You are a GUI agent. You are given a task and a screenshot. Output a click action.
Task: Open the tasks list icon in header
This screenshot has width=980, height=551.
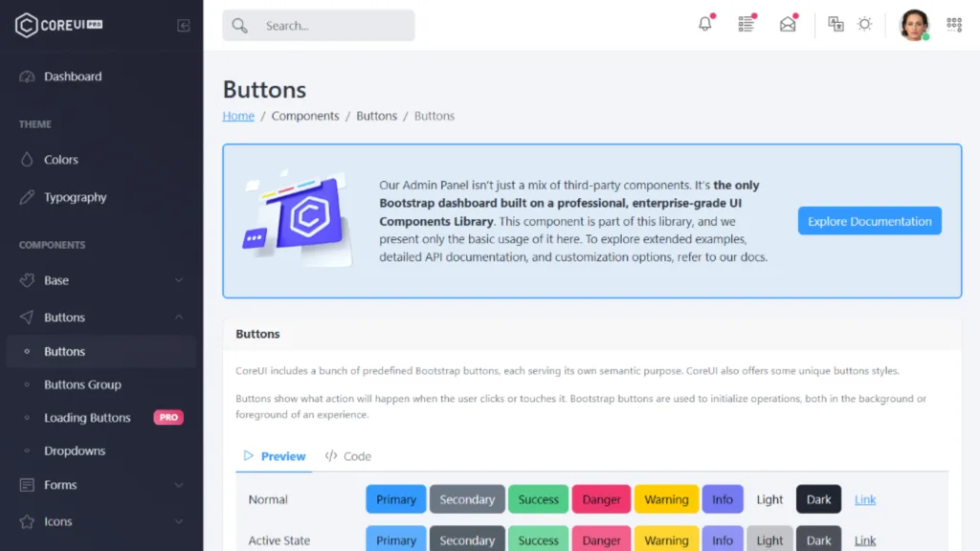pyautogui.click(x=746, y=24)
